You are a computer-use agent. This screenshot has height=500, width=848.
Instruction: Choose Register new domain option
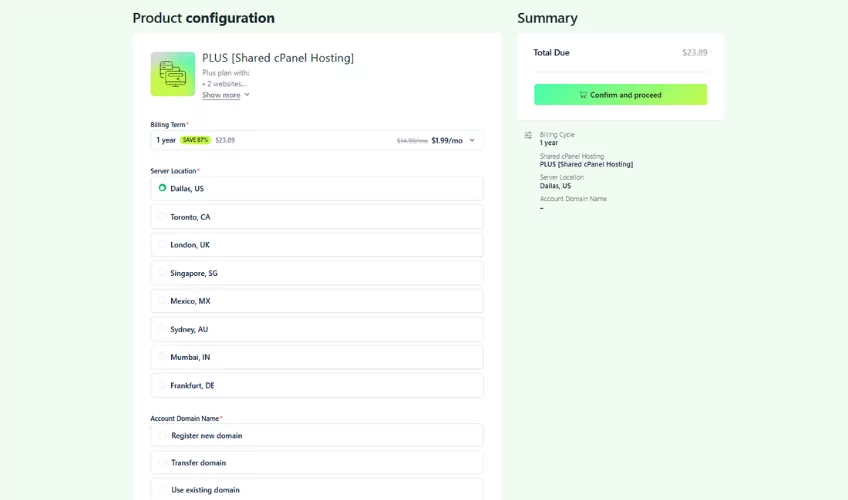coord(316,436)
